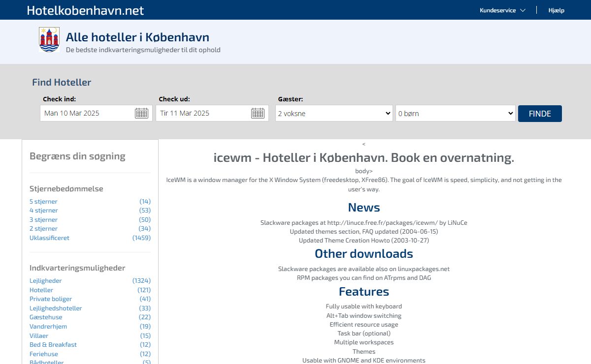Filter by 3 stjerner
Screen dimensions: 591x364
coord(43,220)
